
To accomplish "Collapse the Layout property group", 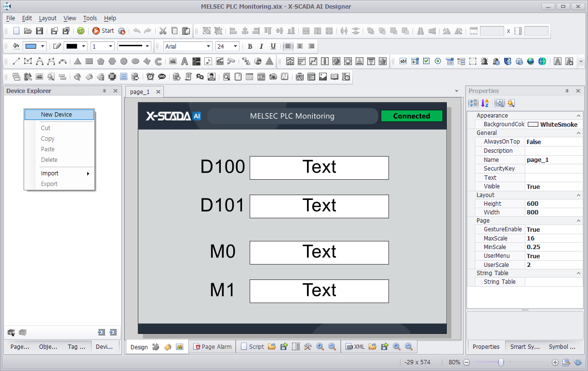I will (578, 195).
